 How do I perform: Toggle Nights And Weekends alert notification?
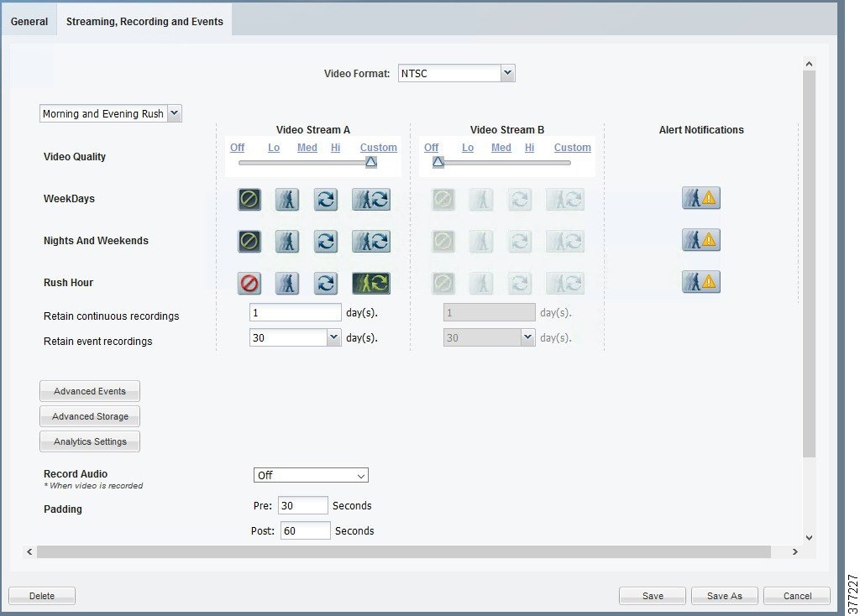(700, 240)
